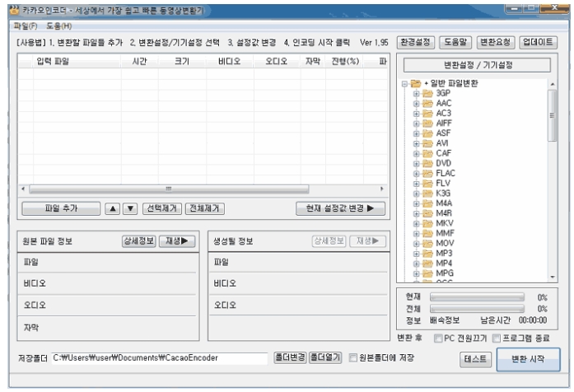Screen dimensions: 574x392
Task: Click the 업데이트 button
Action: (538, 43)
